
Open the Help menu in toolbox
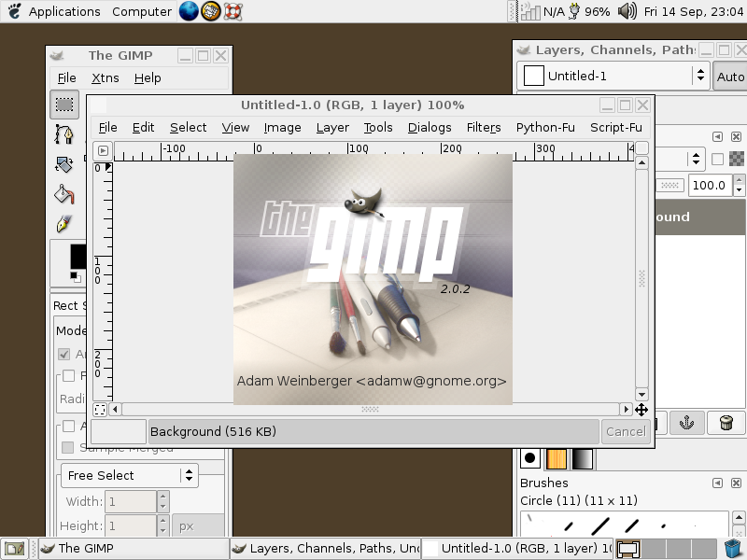148,77
